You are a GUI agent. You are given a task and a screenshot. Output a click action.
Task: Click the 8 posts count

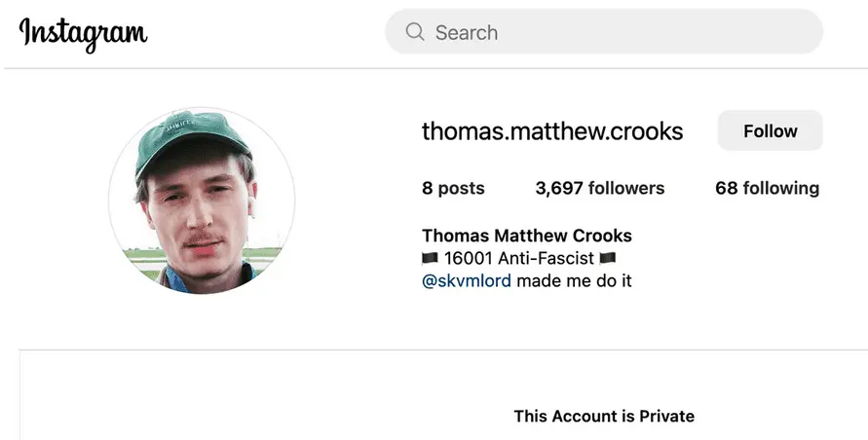453,189
